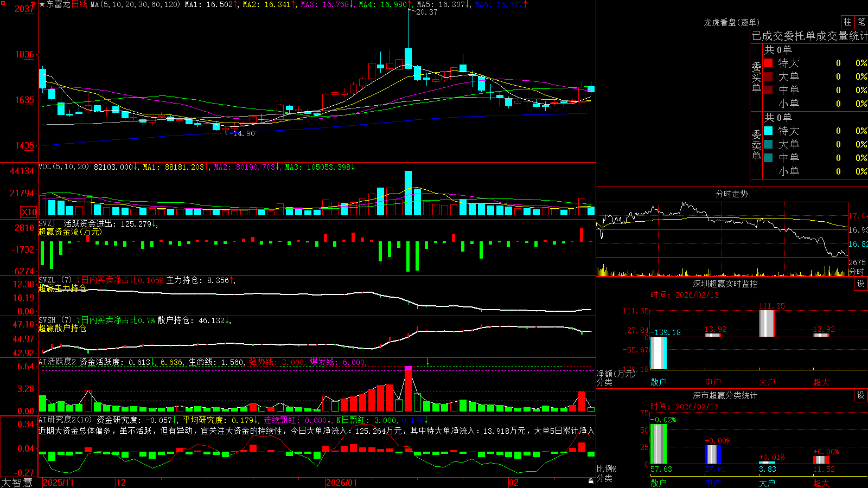Click the 大智慧 logo text
Image resolution: width=868 pixels, height=488 pixels.
tap(17, 483)
